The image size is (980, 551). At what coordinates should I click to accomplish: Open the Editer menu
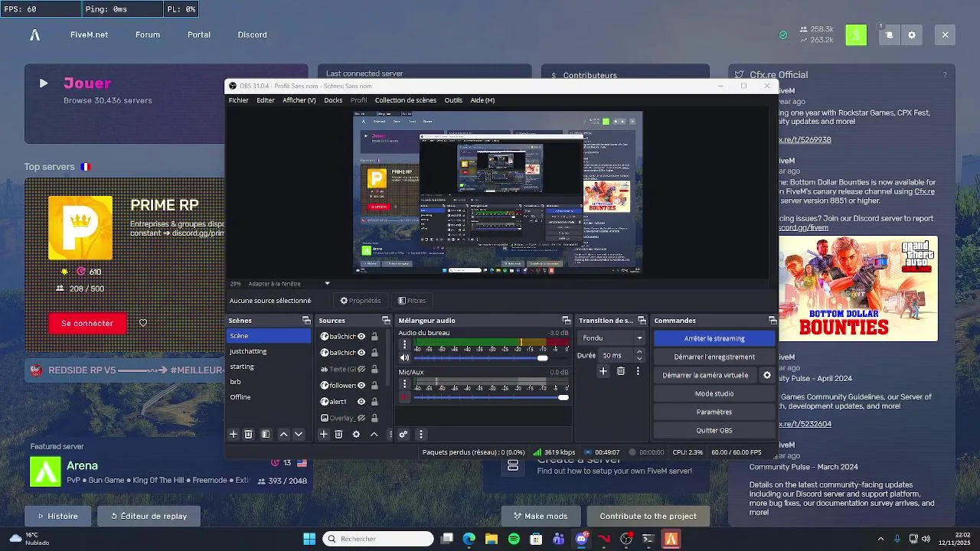tap(266, 100)
